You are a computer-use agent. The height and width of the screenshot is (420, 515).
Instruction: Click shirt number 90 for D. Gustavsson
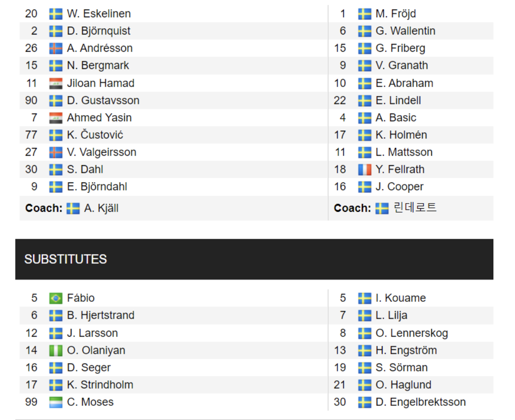click(31, 100)
